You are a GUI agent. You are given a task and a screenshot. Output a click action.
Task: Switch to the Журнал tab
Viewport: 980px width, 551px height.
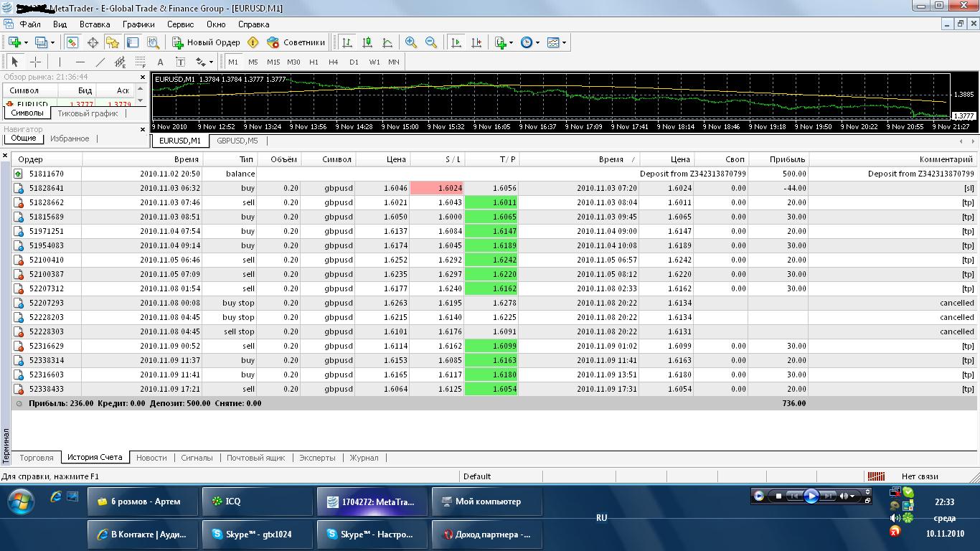[364, 458]
